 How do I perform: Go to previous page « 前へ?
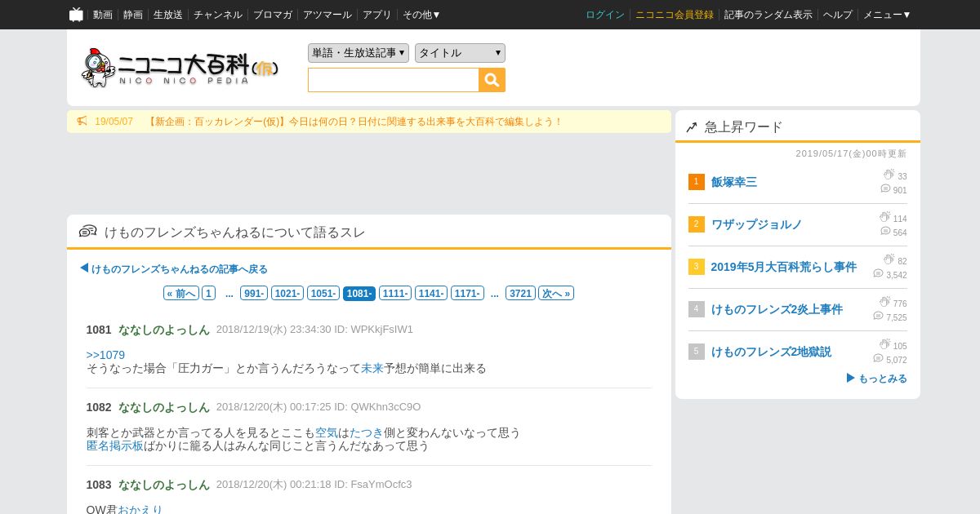[181, 294]
